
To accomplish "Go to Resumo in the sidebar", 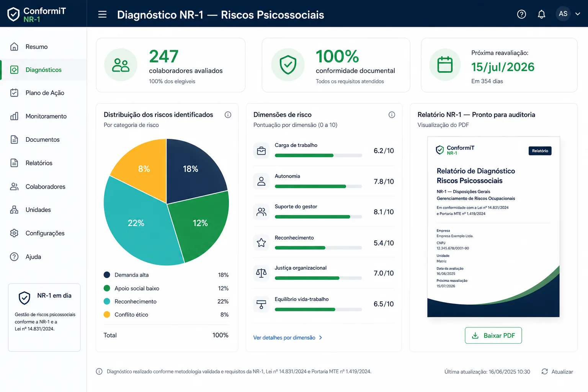I will (43, 47).
